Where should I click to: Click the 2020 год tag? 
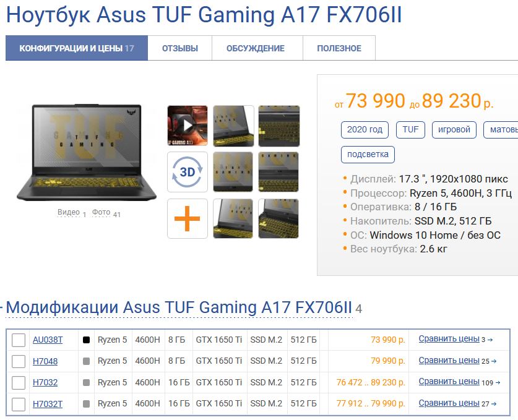coord(365,130)
